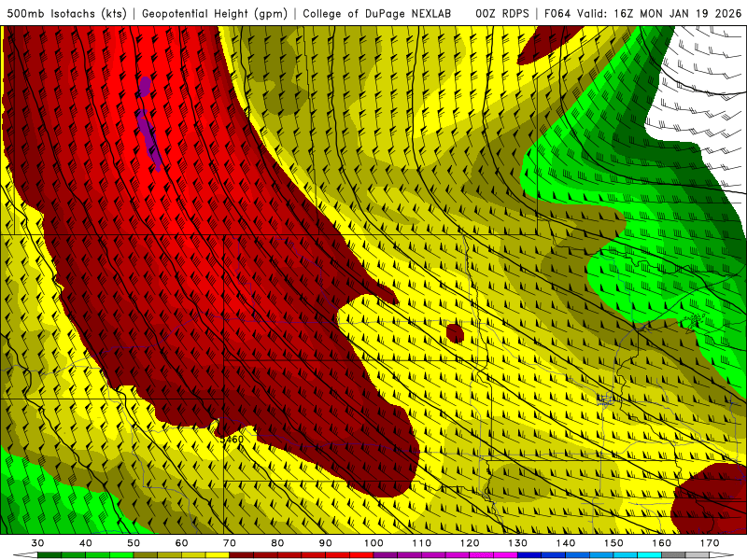Screen dimensions: 747x560
Task: Click the "16Z MON JAN 19 2026" valid time
Action: click(678, 14)
